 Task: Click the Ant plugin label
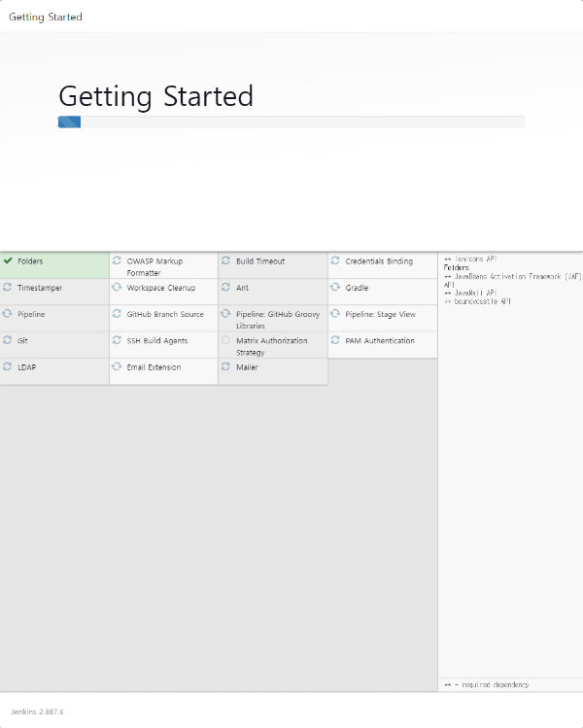coord(242,288)
